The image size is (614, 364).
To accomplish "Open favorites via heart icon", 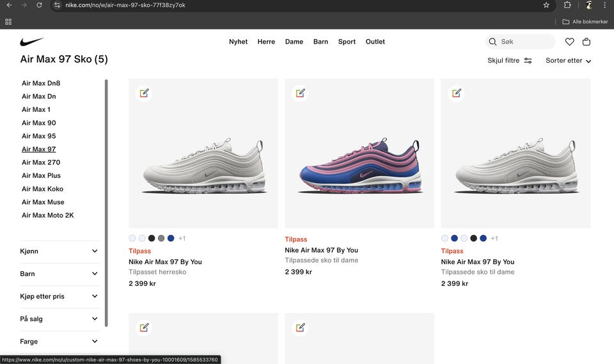I will click(569, 42).
